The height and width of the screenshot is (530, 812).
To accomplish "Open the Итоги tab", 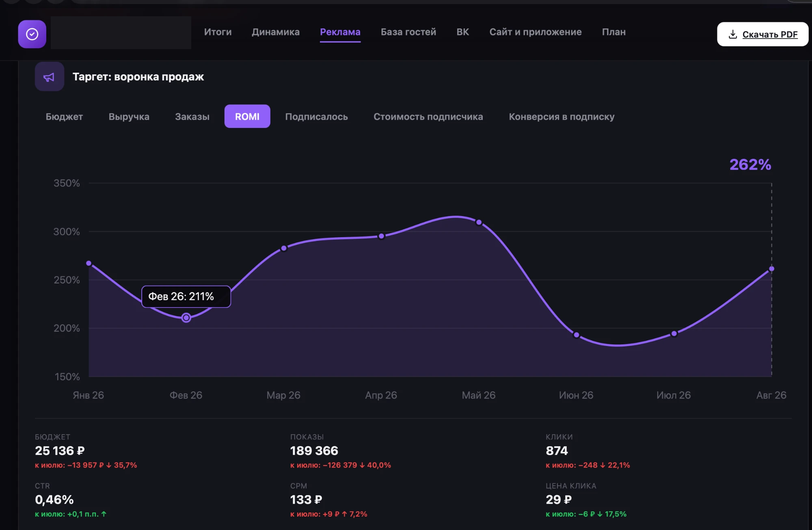I will coord(218,32).
